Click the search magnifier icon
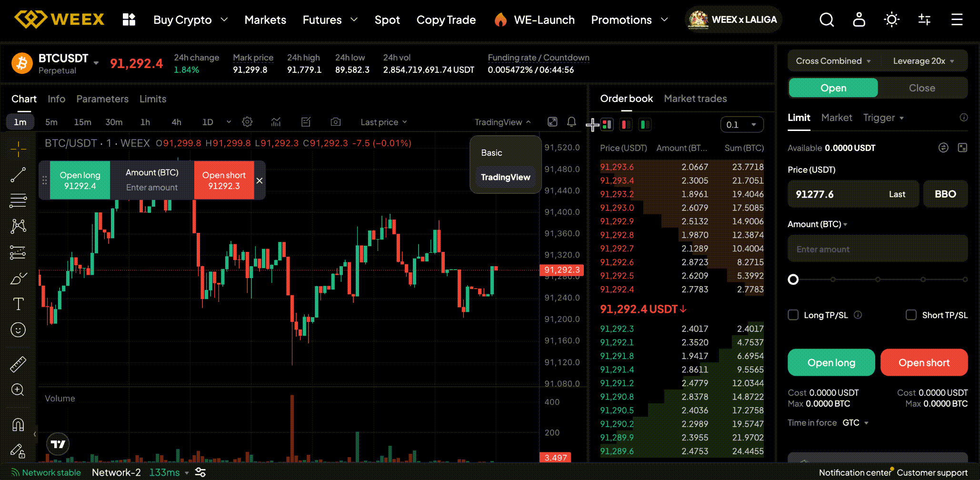Screen dimensions: 980x480 pos(827,20)
